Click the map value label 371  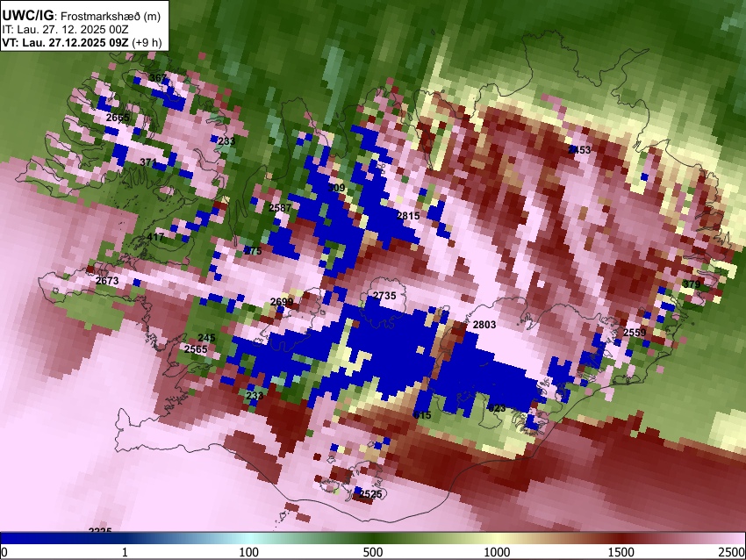pyautogui.click(x=148, y=162)
